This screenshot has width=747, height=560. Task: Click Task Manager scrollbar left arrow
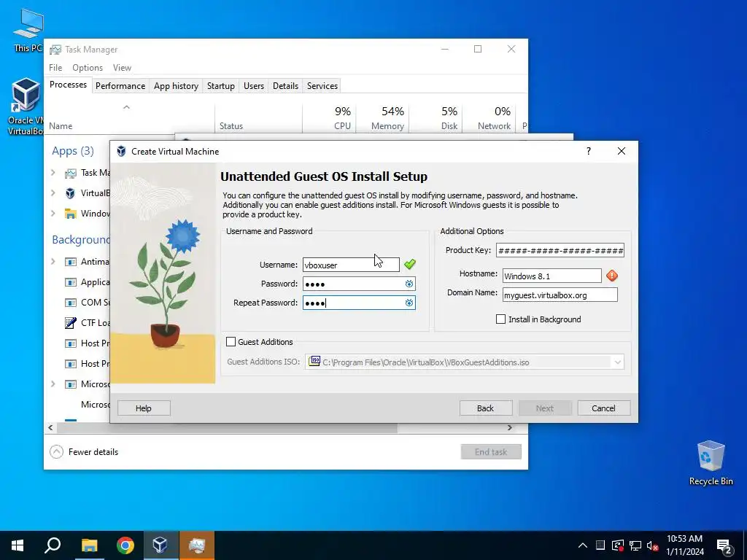50,427
